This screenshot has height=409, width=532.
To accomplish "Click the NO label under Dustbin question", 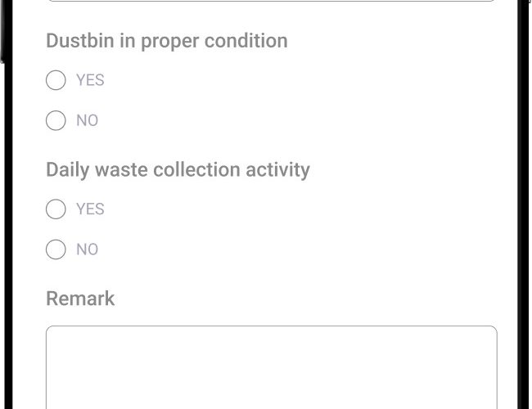I will tap(87, 120).
